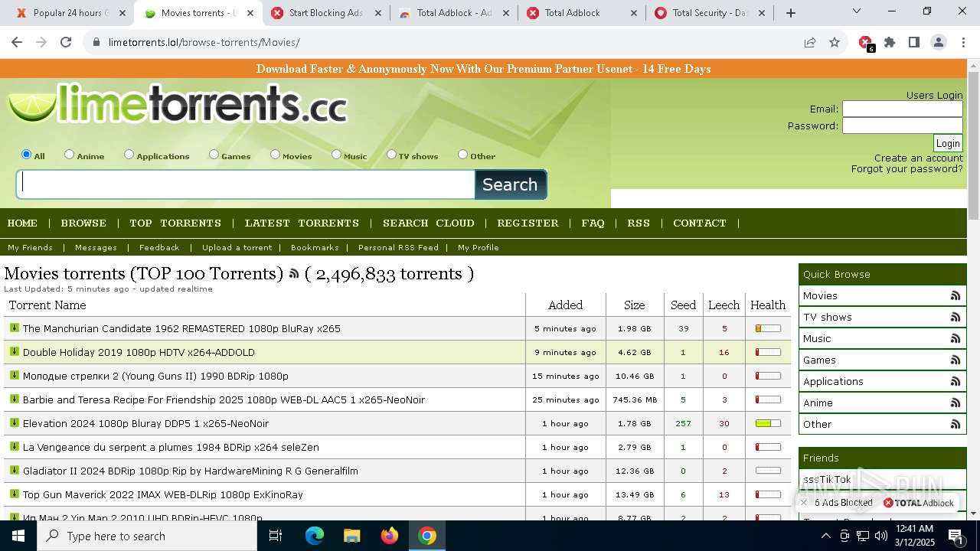The image size is (980, 551).
Task: Switch to the Total Security tab
Action: (709, 13)
